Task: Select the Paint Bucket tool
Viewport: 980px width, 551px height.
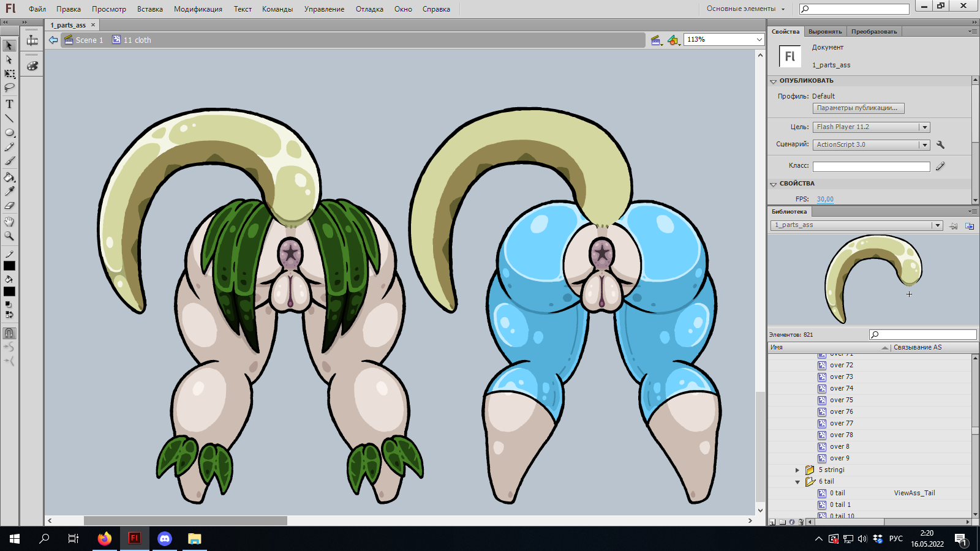Action: (9, 178)
